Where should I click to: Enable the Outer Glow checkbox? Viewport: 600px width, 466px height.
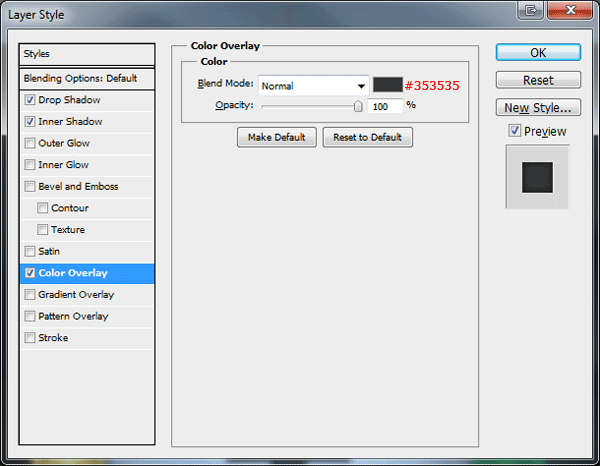29,143
